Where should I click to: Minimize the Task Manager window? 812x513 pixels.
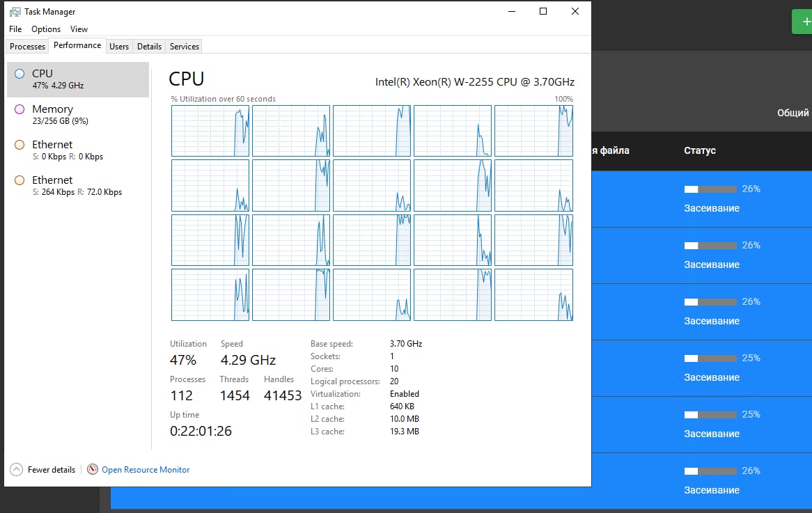(512, 11)
